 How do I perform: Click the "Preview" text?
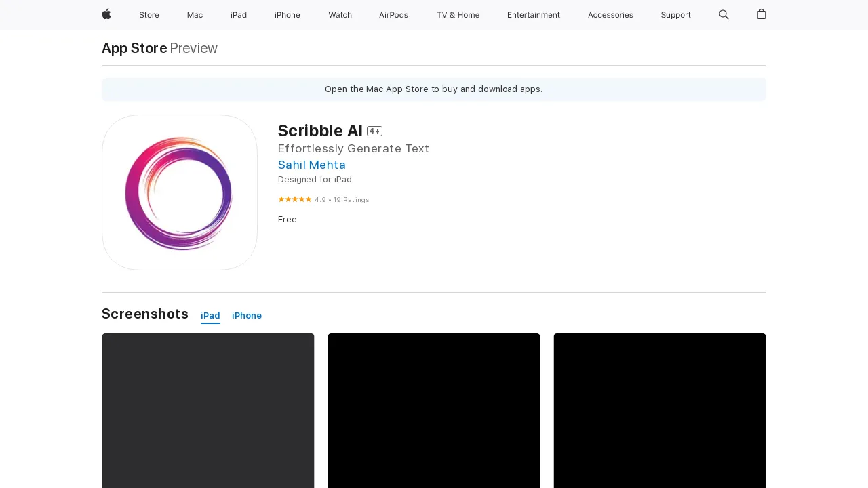point(194,48)
